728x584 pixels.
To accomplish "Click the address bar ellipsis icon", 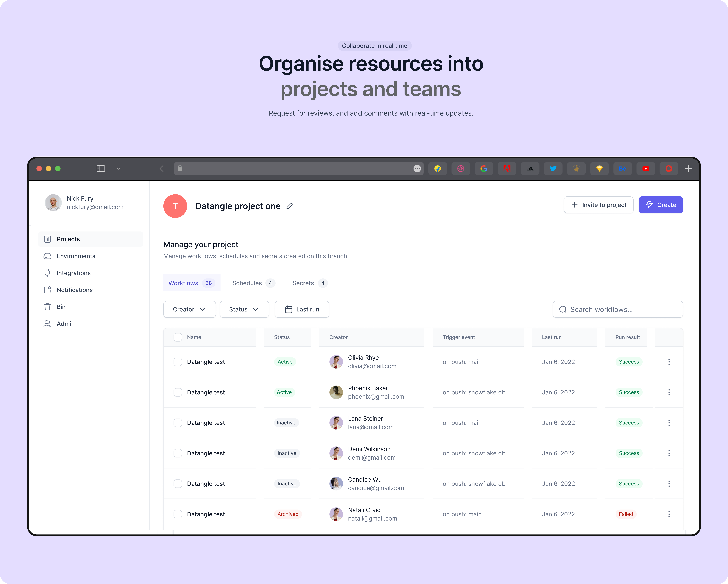I will click(x=417, y=168).
